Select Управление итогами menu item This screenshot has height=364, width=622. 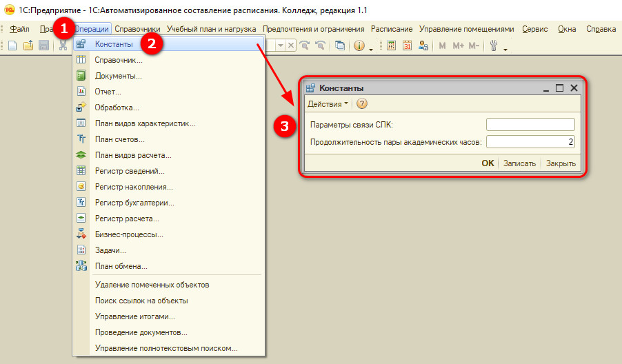pyautogui.click(x=168, y=316)
